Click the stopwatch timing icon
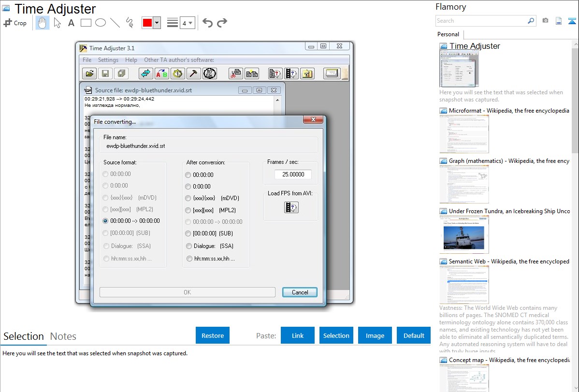 [x=177, y=73]
